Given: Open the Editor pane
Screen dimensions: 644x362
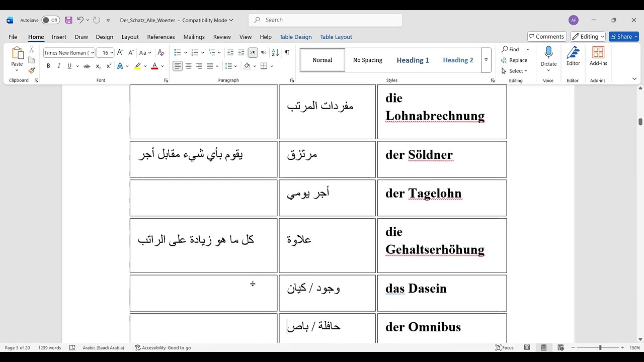Looking at the screenshot, I should [x=573, y=52].
